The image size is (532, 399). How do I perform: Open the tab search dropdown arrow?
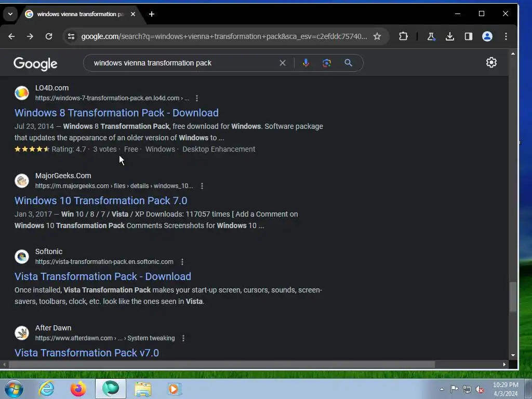point(10,14)
